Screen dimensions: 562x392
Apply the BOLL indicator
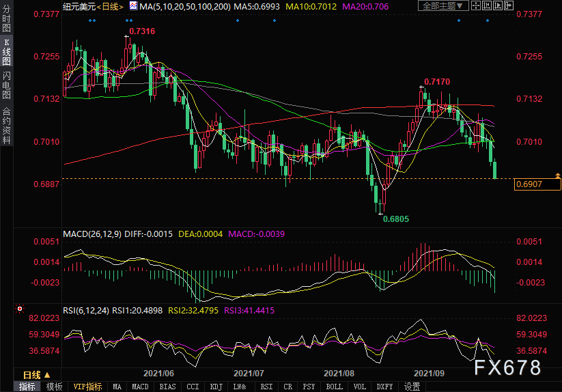(335, 387)
